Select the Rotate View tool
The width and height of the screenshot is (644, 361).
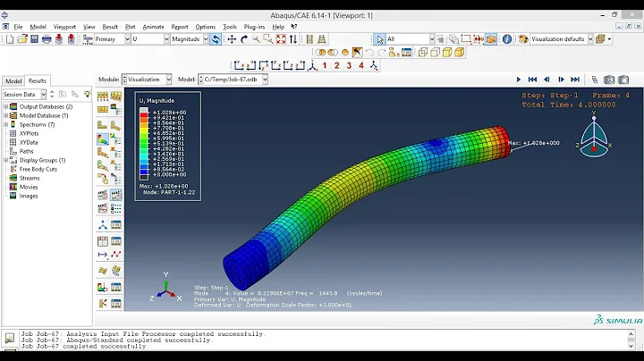[x=244, y=39]
